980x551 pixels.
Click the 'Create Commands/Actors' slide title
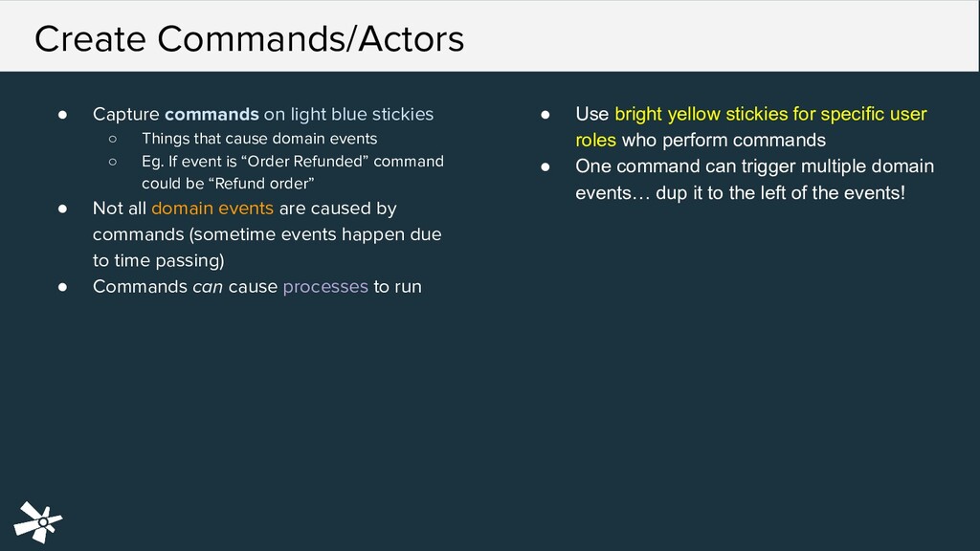coord(249,39)
